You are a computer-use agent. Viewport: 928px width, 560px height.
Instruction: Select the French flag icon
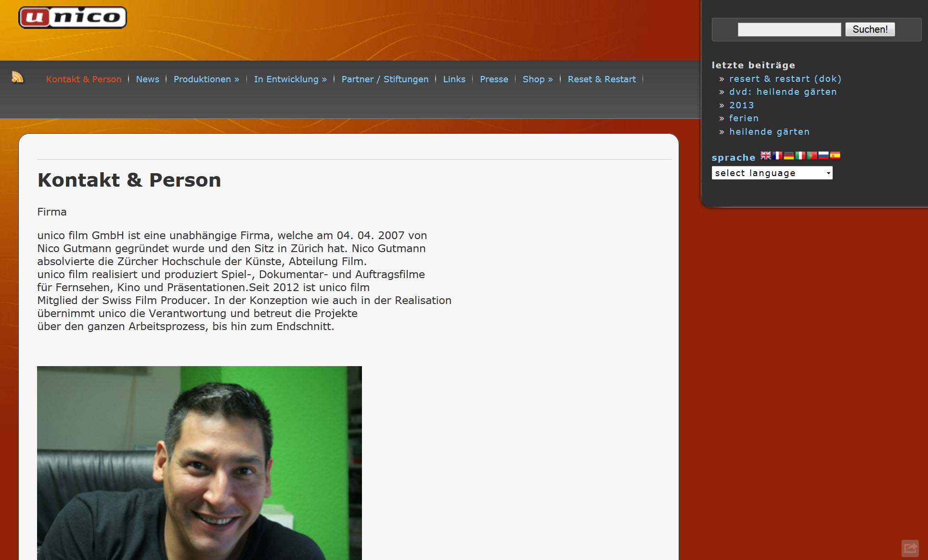coord(777,155)
